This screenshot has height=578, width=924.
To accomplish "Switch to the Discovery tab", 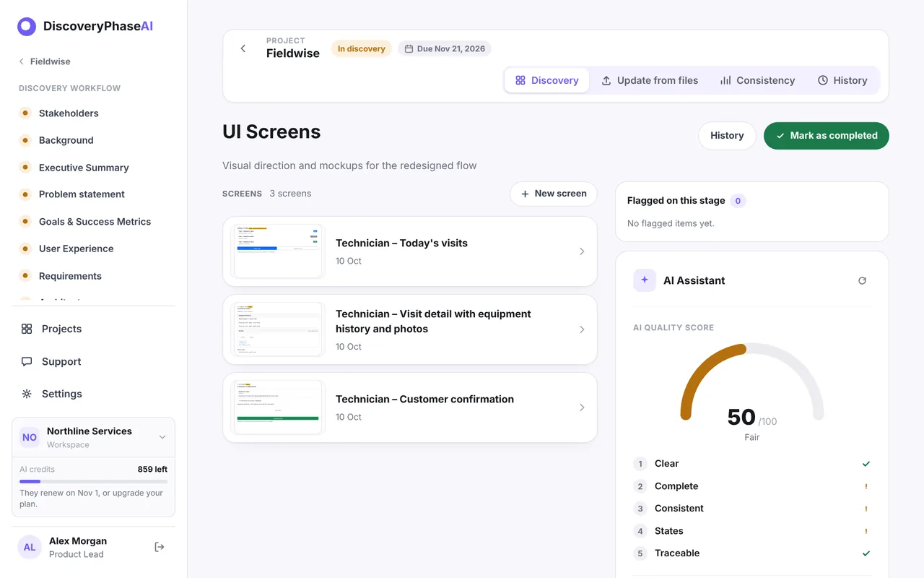I will (x=547, y=80).
